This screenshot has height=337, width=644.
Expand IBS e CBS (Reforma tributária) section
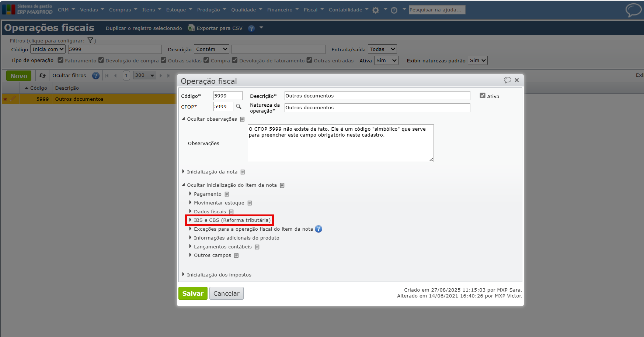tap(229, 220)
